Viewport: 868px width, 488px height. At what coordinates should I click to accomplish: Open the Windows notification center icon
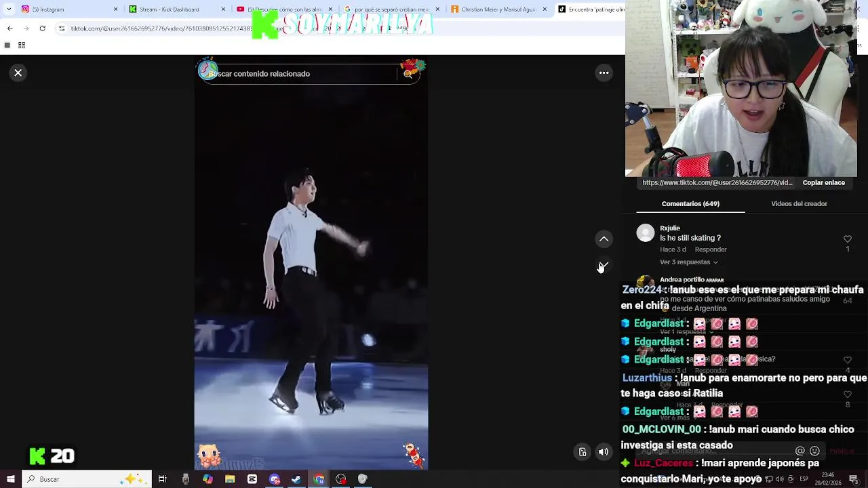854,479
